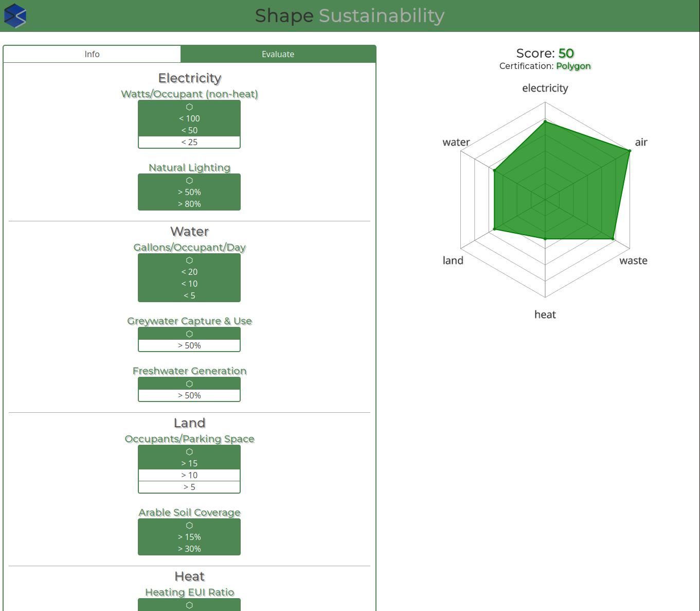Click the air data point on radar chart
The width and height of the screenshot is (700, 611).
(630, 151)
